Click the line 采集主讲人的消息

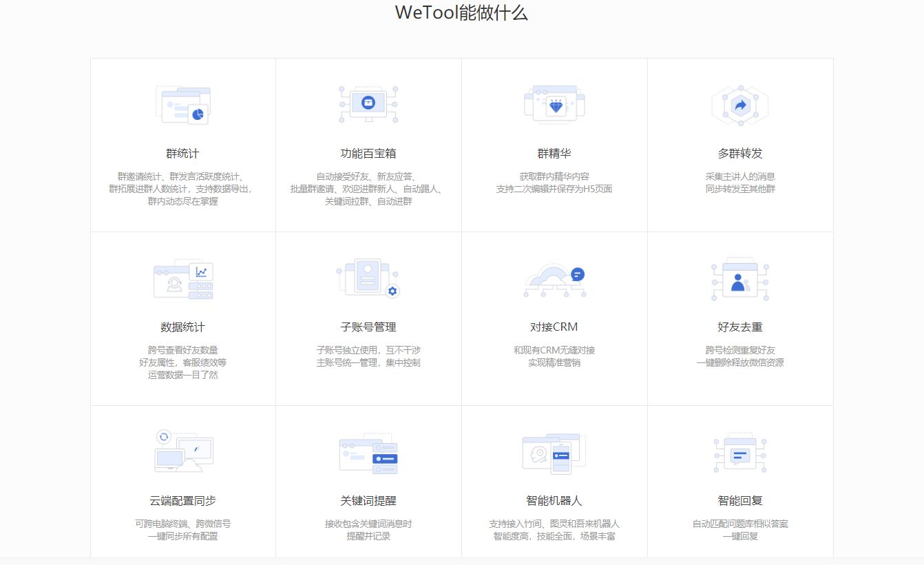click(740, 176)
